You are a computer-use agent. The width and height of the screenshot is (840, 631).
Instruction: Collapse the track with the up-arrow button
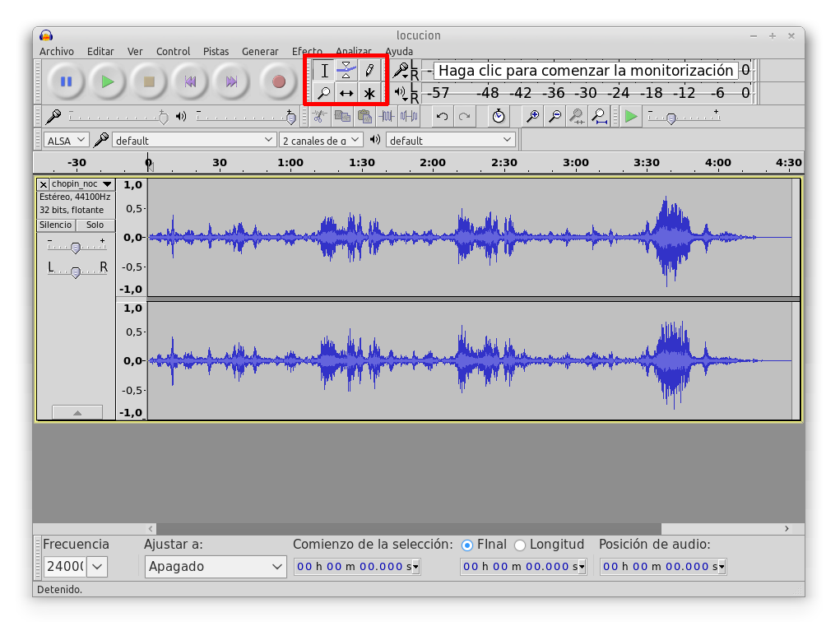77,412
